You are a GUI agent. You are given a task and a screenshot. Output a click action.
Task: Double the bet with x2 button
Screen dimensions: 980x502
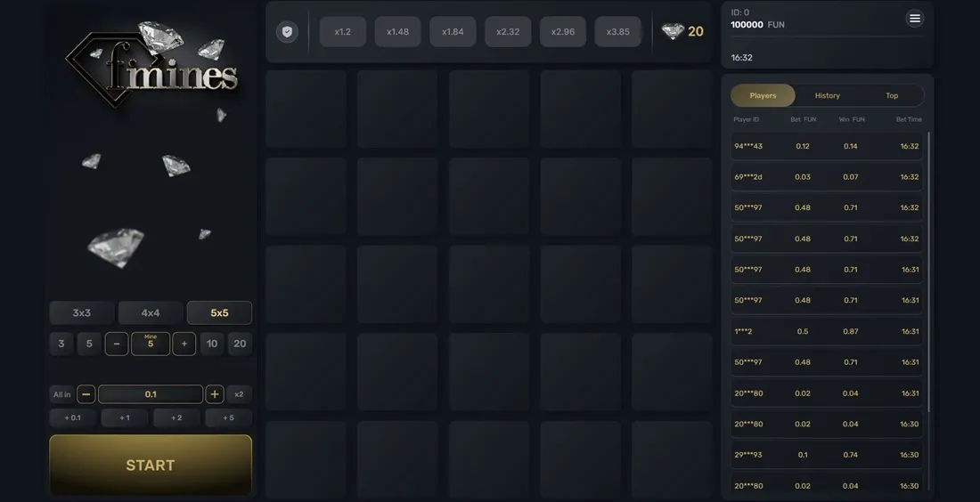(239, 394)
